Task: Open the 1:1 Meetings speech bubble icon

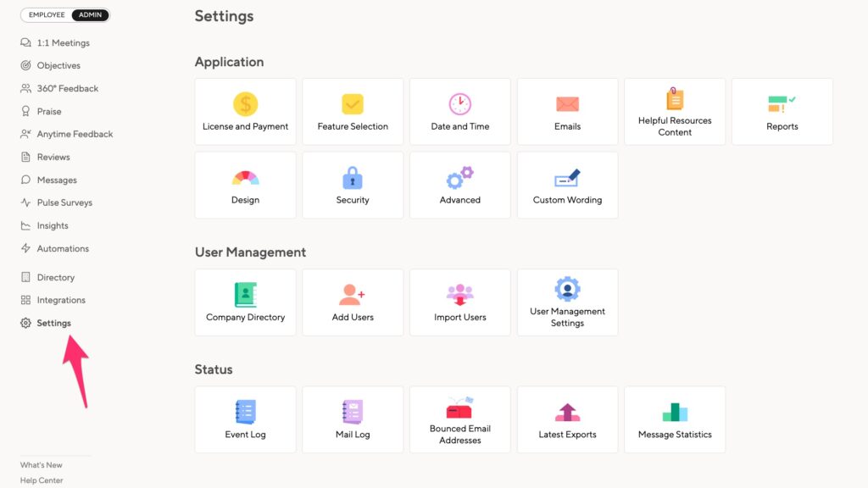Action: pos(25,42)
